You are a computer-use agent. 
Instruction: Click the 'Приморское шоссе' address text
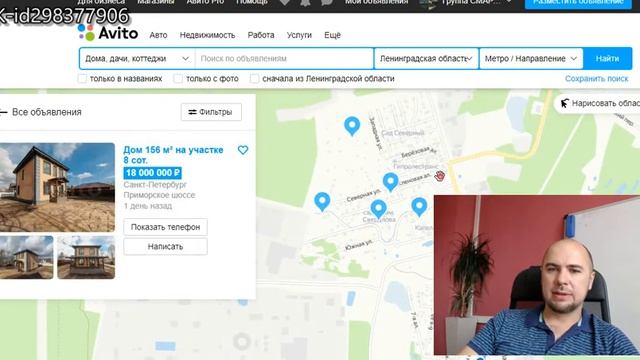pos(159,195)
